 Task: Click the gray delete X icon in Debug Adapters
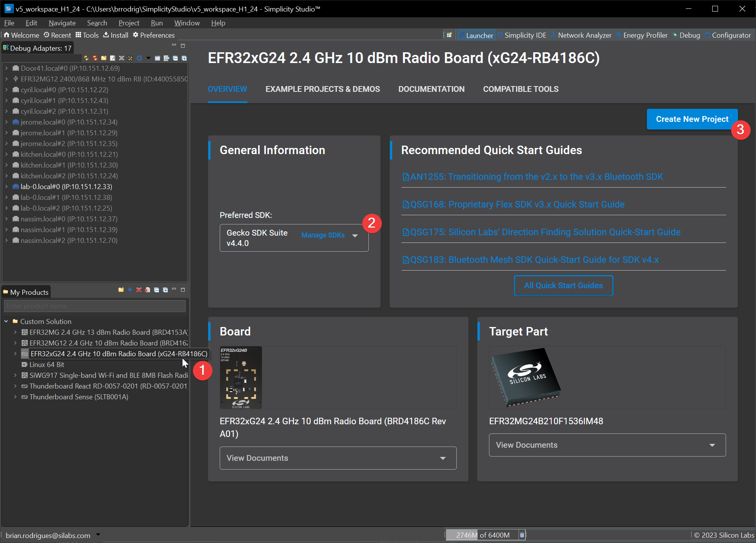point(121,58)
